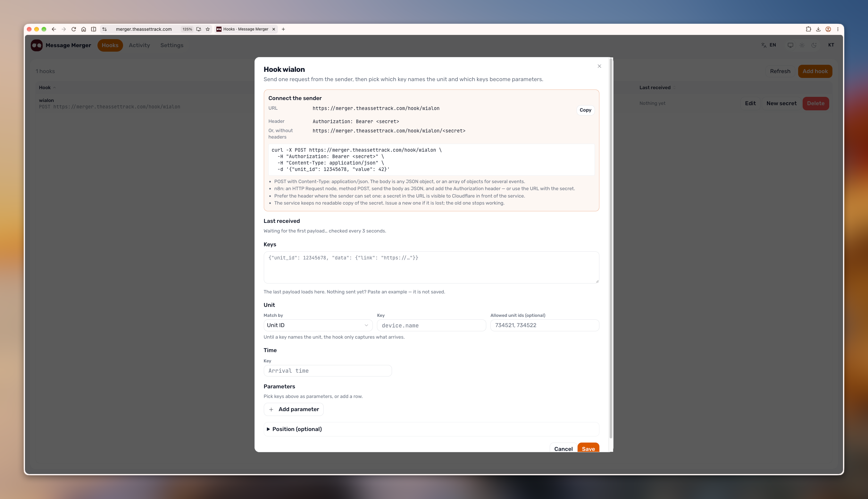Switch language via the EN translate icon

tap(768, 45)
